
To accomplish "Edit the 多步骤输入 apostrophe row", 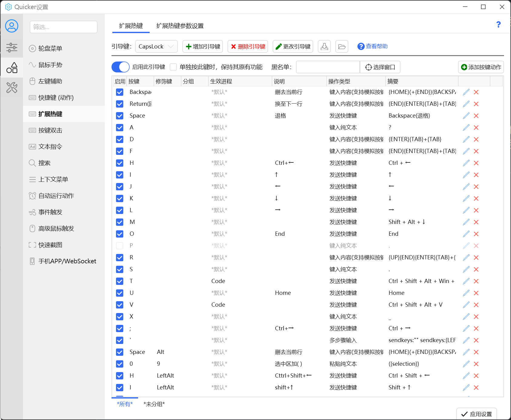I will click(x=466, y=340).
